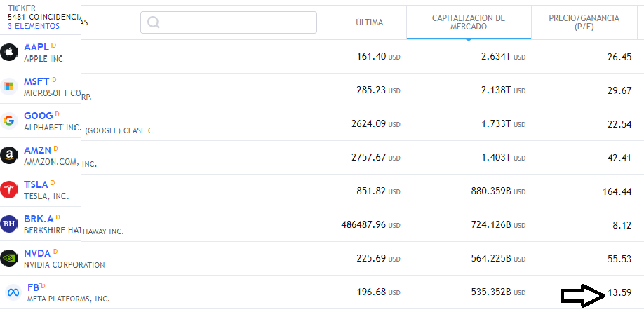Click the Google logo icon
Image resolution: width=644 pixels, height=312 pixels.
point(9,120)
